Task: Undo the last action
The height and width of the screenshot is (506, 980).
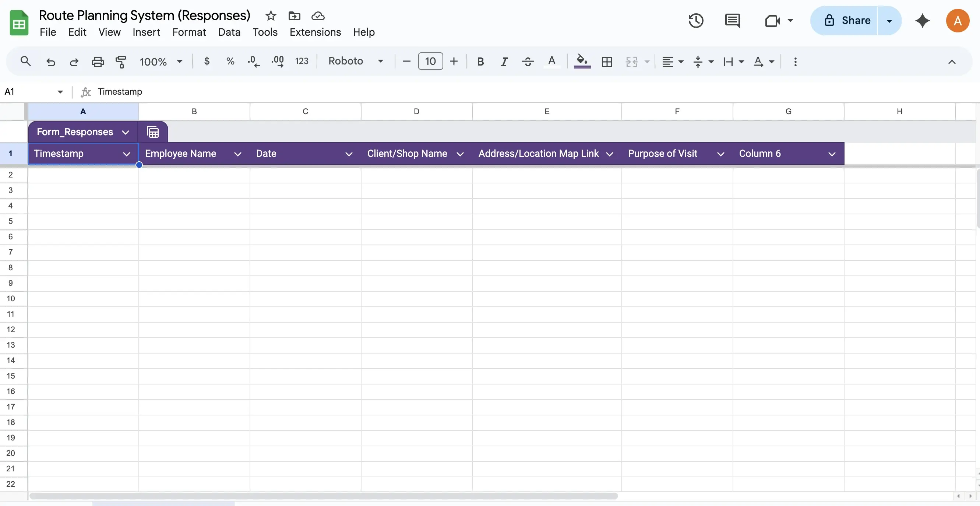Action: tap(50, 61)
